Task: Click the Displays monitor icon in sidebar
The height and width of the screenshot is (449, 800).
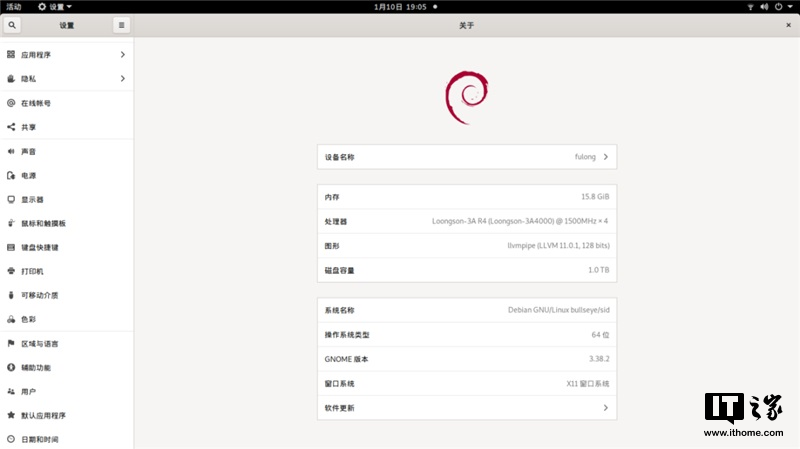Action: pyautogui.click(x=11, y=199)
